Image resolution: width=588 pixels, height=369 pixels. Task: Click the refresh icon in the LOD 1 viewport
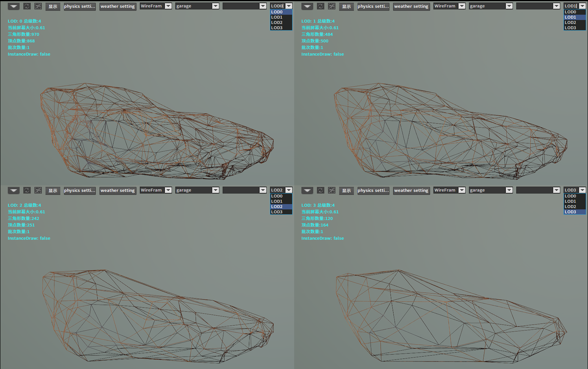click(321, 6)
